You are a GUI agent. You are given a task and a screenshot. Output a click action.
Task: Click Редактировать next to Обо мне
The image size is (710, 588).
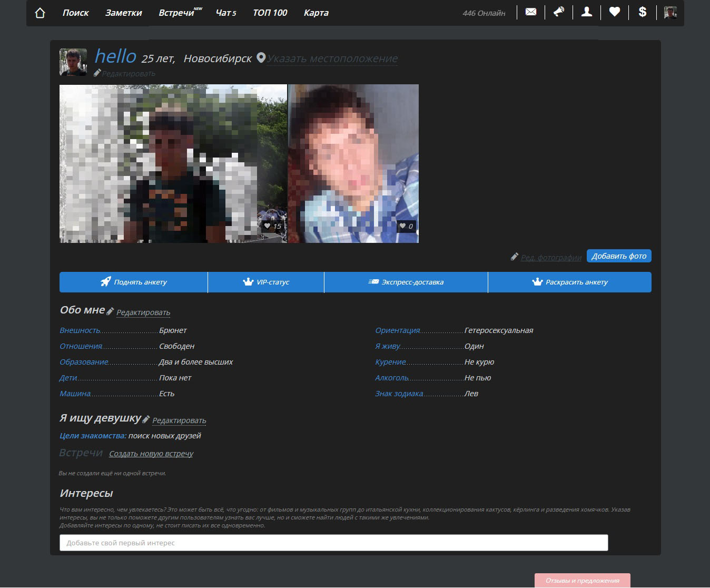pyautogui.click(x=143, y=312)
